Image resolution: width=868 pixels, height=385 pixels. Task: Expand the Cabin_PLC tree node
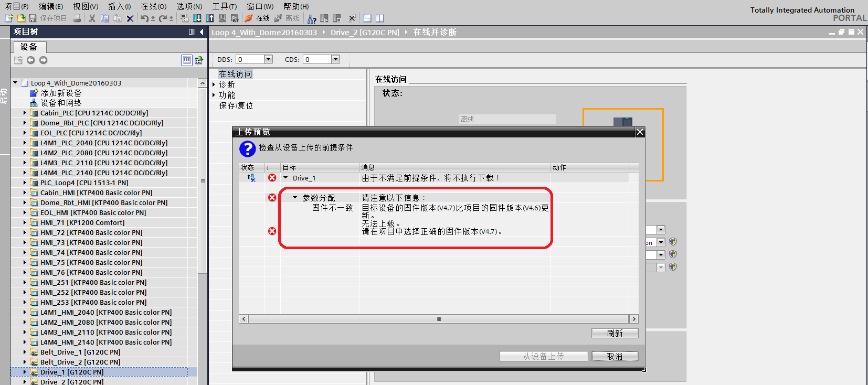[25, 113]
